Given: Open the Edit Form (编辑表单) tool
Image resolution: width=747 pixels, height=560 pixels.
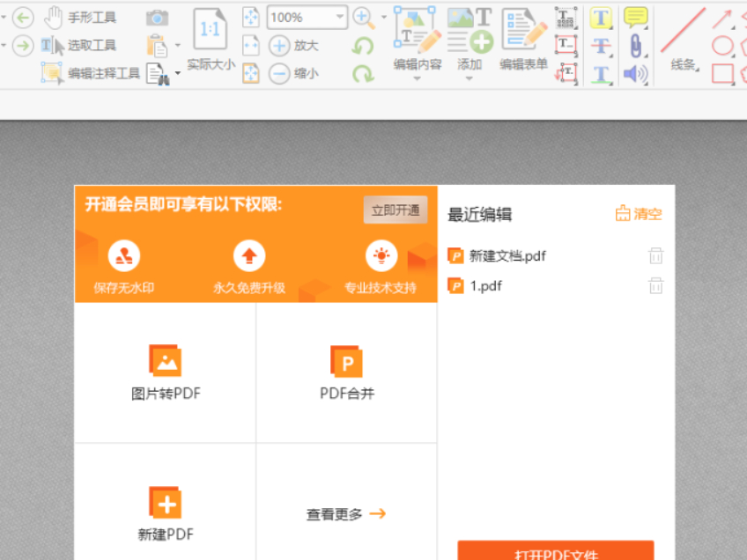Looking at the screenshot, I should click(x=523, y=38).
